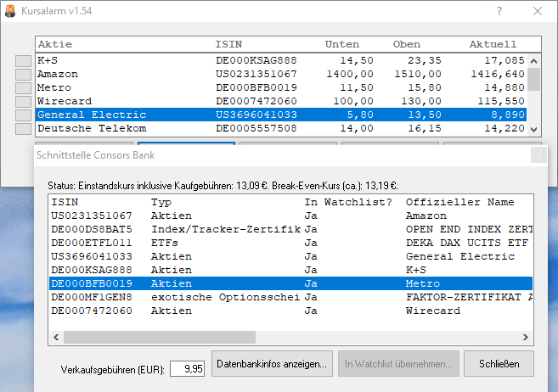Select the General Electric row in Kursalarm list

pyautogui.click(x=281, y=115)
